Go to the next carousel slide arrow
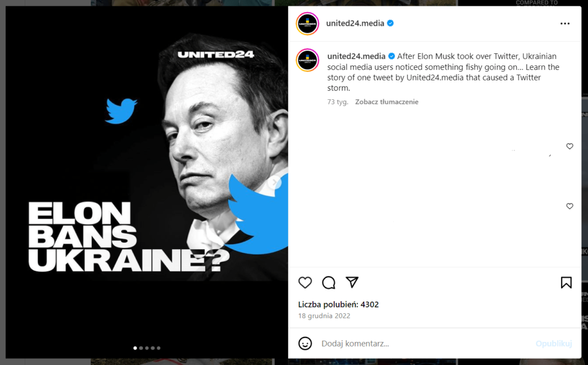 point(275,182)
